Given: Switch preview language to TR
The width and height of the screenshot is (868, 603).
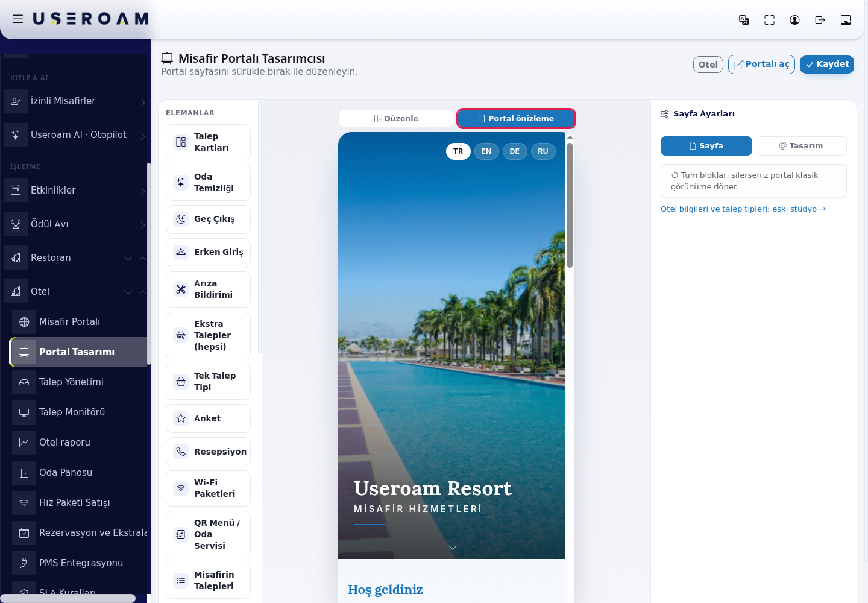Looking at the screenshot, I should (x=458, y=151).
